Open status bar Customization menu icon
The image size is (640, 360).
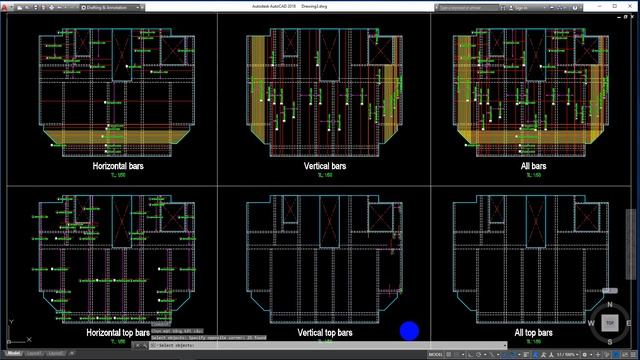pos(633,355)
